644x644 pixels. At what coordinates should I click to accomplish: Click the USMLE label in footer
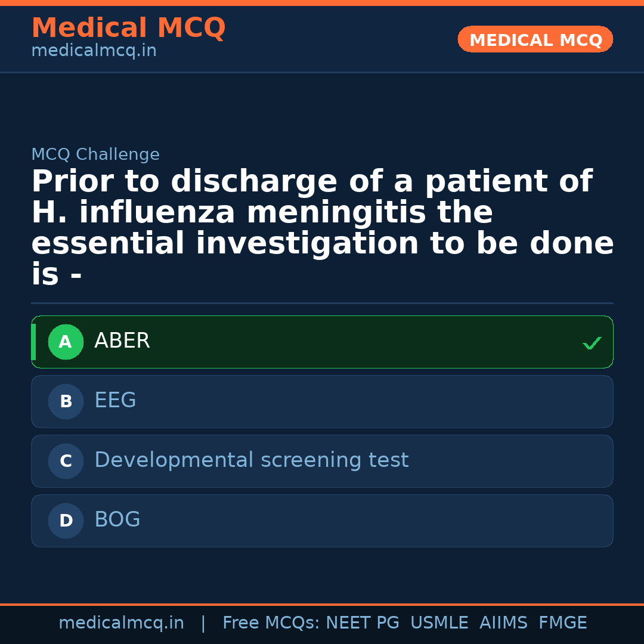pyautogui.click(x=439, y=623)
